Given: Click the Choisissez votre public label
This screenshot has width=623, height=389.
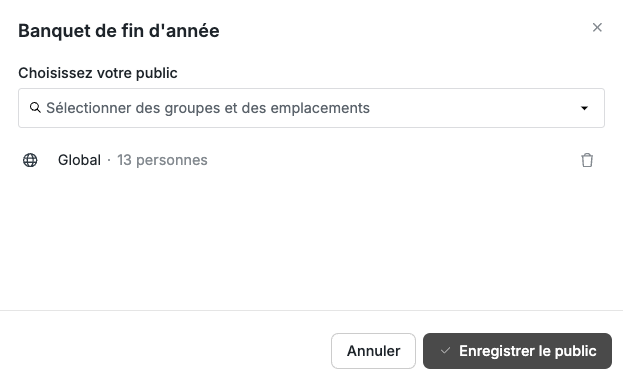Looking at the screenshot, I should click(98, 73).
